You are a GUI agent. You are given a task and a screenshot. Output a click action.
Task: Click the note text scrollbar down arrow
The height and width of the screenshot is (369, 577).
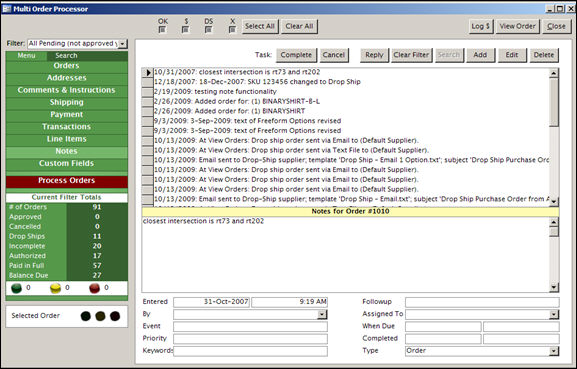coord(554,287)
